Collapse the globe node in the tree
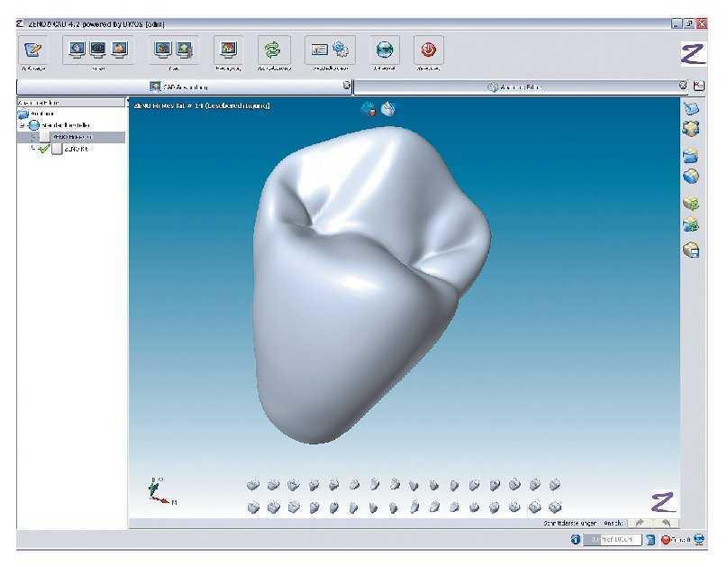This screenshot has width=728, height=567. (x=23, y=125)
